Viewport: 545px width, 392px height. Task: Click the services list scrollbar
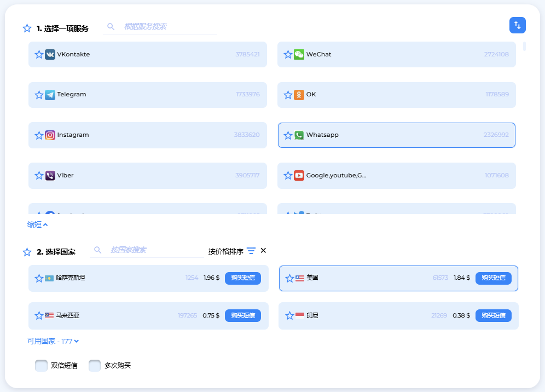tap(525, 46)
